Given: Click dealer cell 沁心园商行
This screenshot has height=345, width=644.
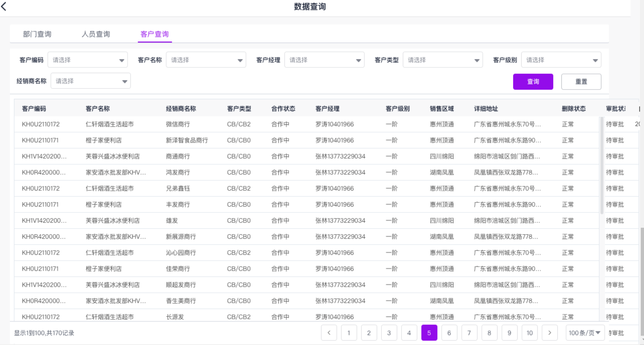Looking at the screenshot, I should (x=181, y=253).
